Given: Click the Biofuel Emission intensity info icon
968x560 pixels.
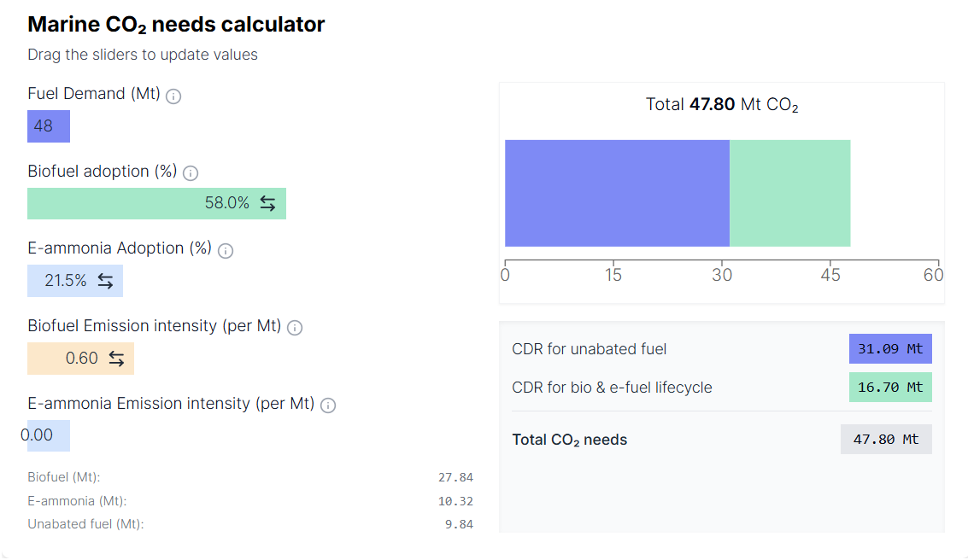Looking at the screenshot, I should (x=295, y=328).
